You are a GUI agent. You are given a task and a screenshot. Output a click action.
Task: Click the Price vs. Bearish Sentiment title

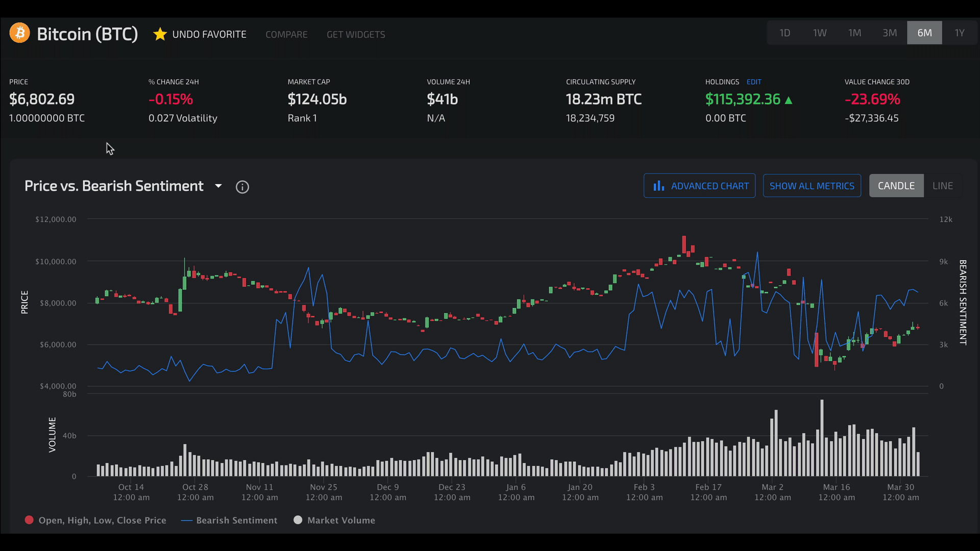pos(114,186)
